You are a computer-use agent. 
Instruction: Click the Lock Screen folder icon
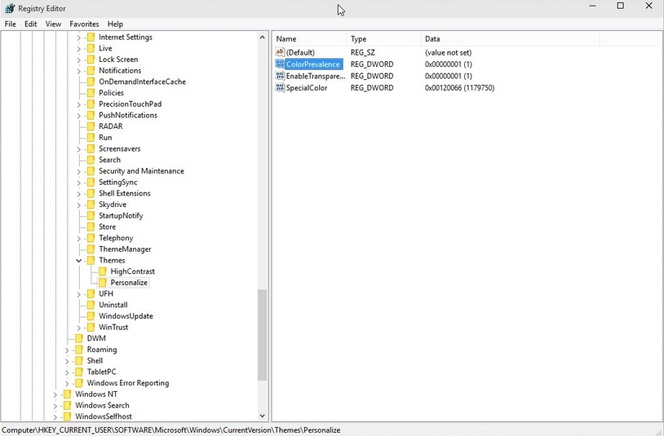click(x=91, y=59)
